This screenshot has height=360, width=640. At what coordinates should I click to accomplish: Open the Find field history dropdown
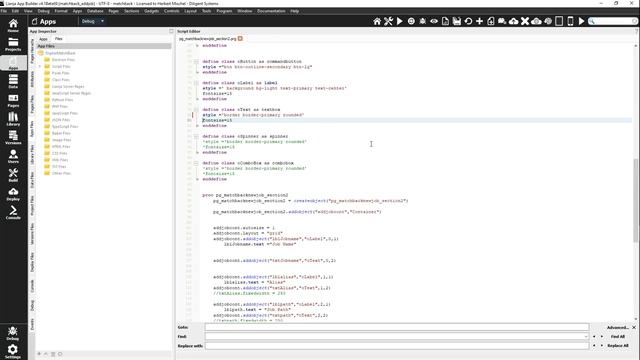pyautogui.click(x=586, y=337)
